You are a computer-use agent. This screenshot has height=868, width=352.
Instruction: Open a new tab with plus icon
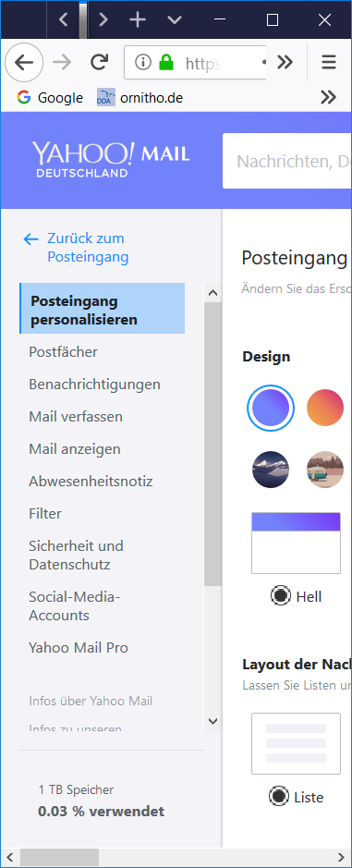[x=138, y=20]
